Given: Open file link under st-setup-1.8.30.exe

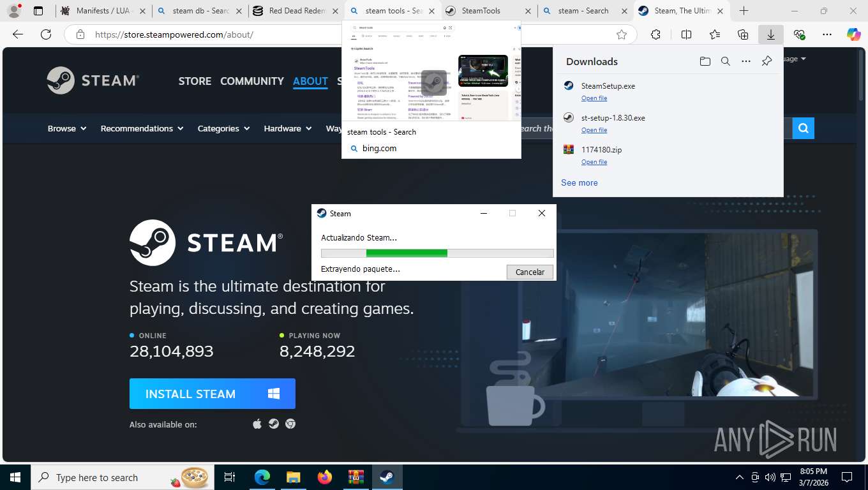Looking at the screenshot, I should pos(594,130).
